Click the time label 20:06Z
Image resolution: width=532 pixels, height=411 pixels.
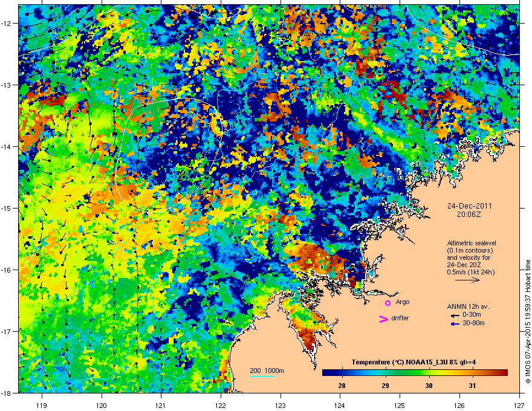point(469,215)
